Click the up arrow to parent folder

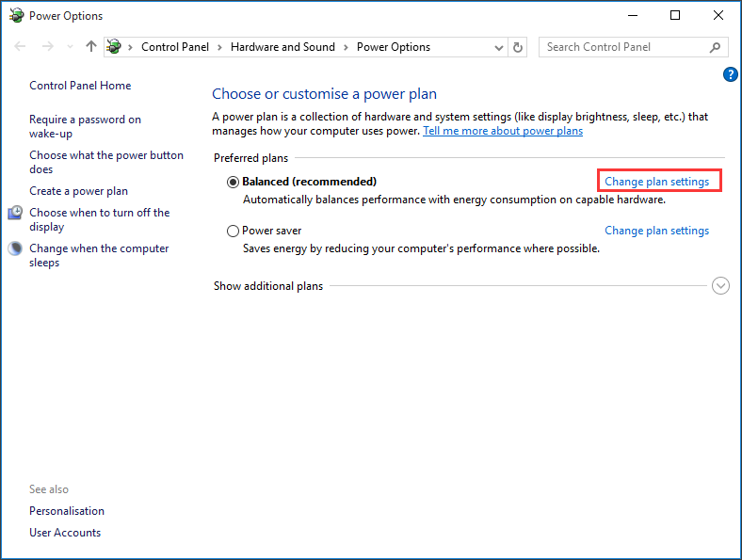click(90, 47)
